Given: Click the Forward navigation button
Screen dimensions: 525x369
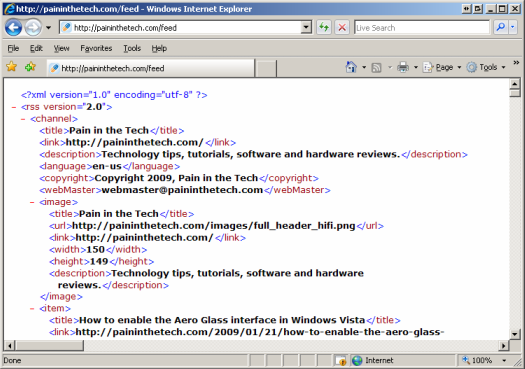Looking at the screenshot, I should click(33, 27).
